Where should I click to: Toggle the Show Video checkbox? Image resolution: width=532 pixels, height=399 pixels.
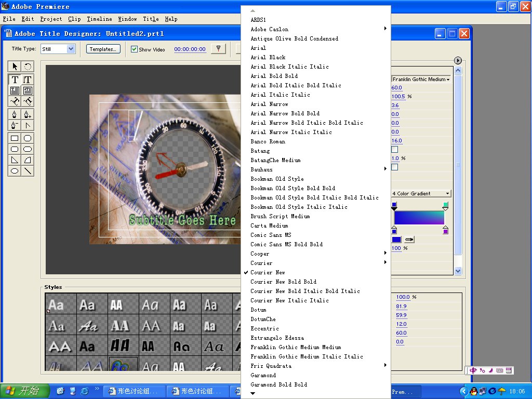[x=135, y=49]
